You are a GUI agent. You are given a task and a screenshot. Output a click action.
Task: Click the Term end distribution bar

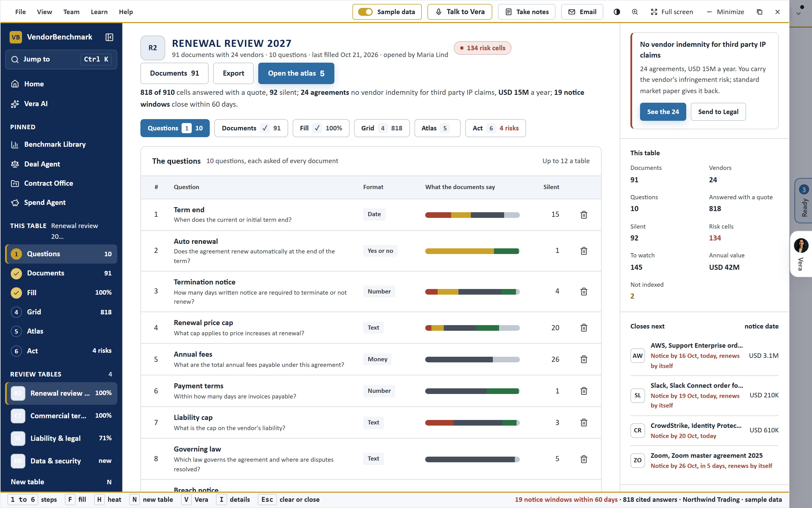[472, 215]
